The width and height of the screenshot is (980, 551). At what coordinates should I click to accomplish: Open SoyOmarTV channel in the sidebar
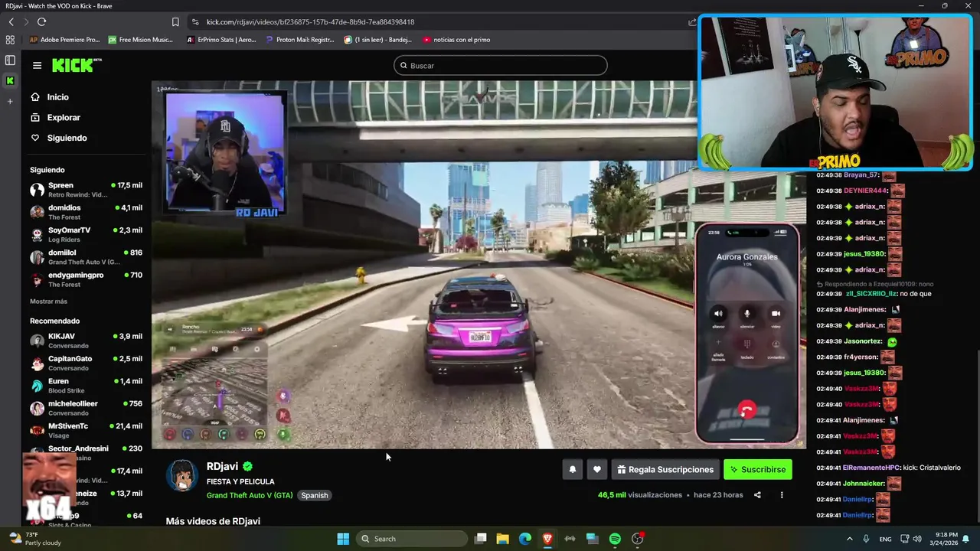(86, 234)
